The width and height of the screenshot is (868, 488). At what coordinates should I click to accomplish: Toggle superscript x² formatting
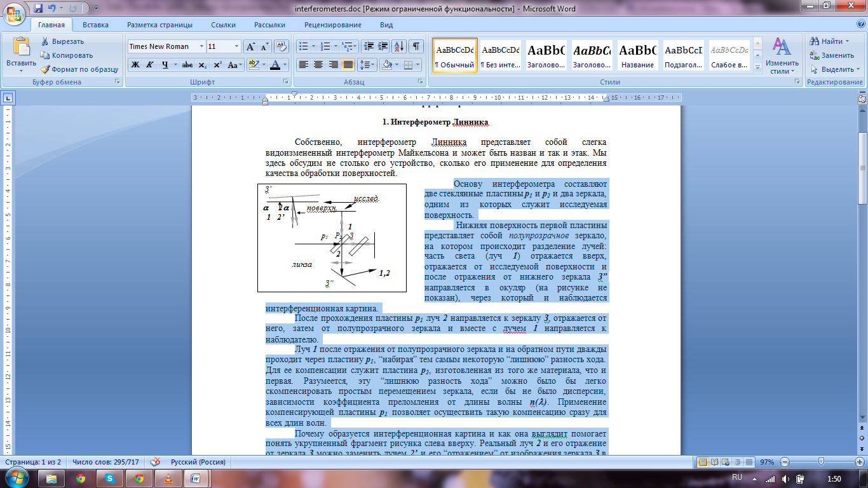(x=217, y=65)
